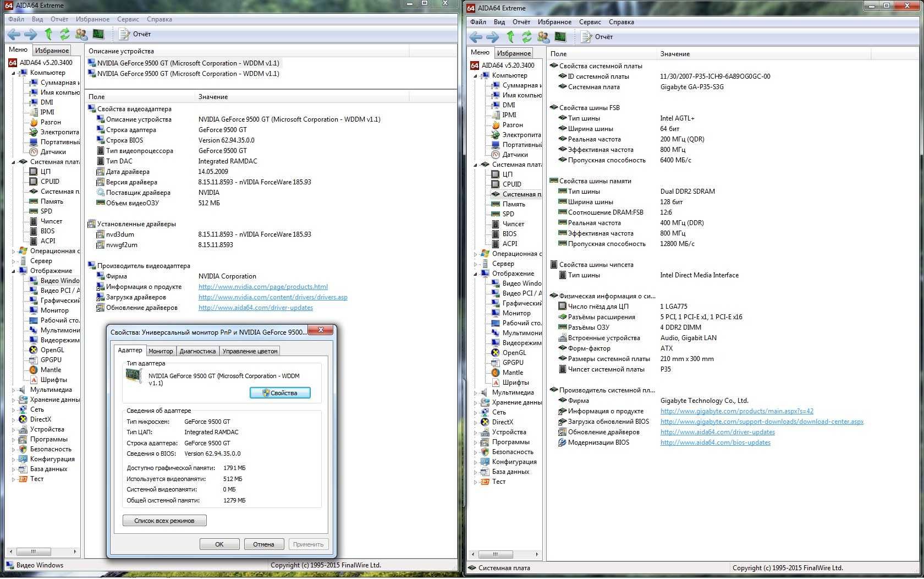The width and height of the screenshot is (924, 579).
Task: Click Forward arrow in right AIDA64 toolbar
Action: pos(493,37)
